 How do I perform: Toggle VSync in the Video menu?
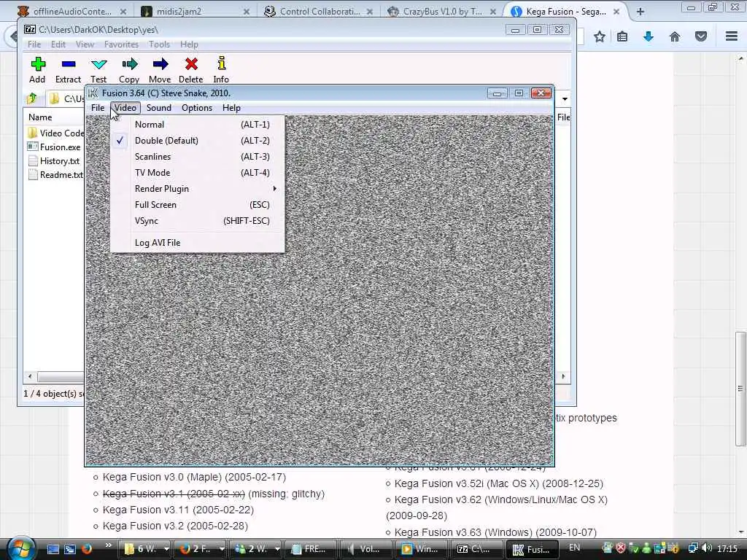[198, 221]
